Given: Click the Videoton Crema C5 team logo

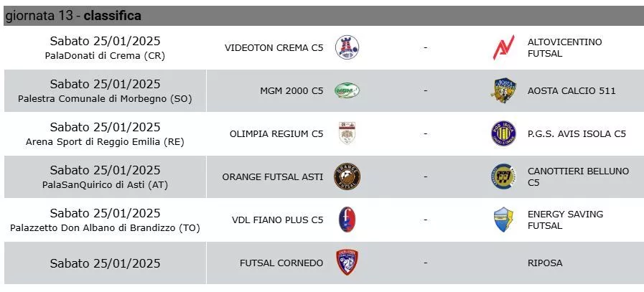Looking at the screenshot, I should (347, 47).
